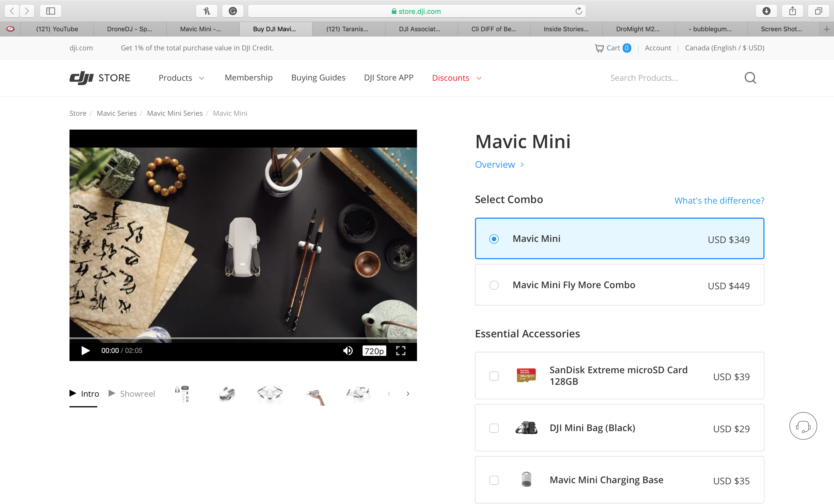Enter fullscreen on the video player
This screenshot has width=834, height=504.
pyautogui.click(x=400, y=350)
